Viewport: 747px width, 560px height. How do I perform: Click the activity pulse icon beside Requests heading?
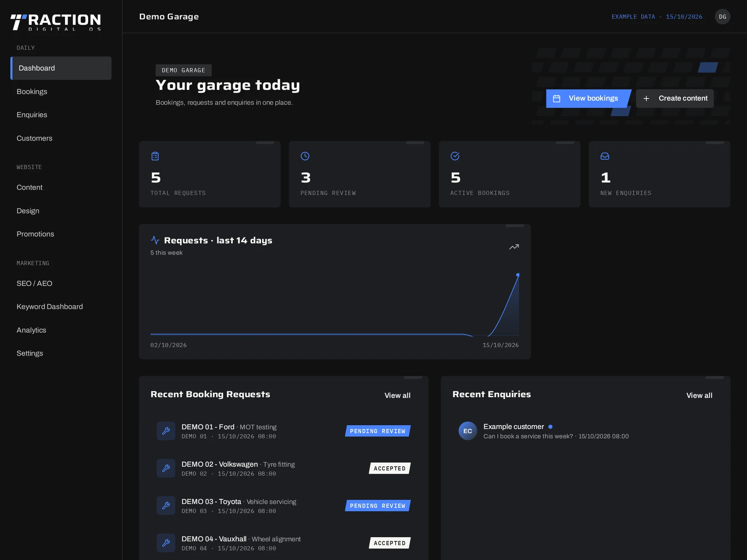155,240
